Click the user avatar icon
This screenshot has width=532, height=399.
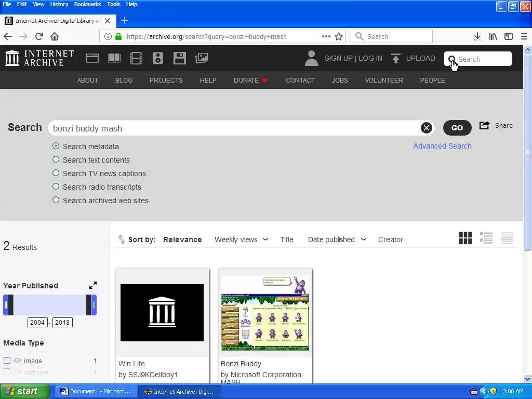[312, 58]
